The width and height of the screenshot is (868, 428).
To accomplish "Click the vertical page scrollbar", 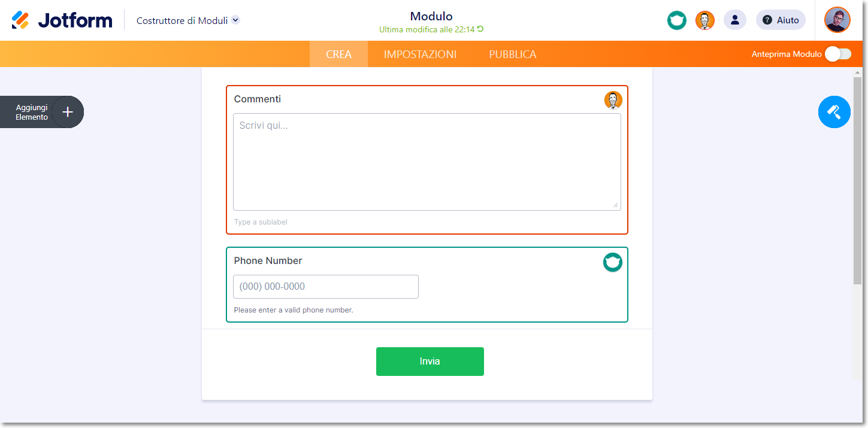I will 857,180.
